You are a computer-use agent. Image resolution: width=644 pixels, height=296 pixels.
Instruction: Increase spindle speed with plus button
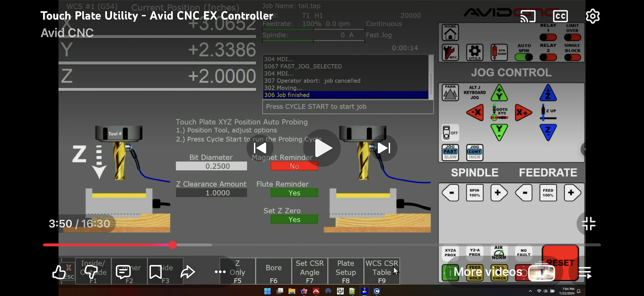pos(499,193)
